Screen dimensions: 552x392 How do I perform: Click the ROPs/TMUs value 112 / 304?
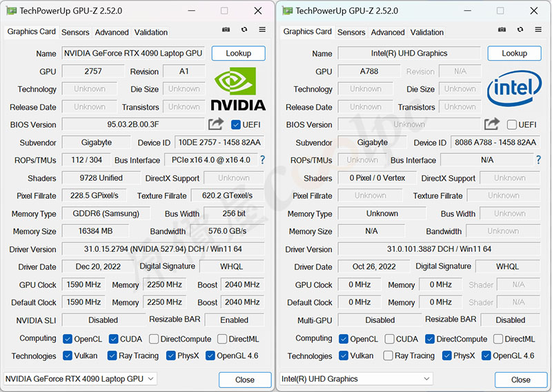tap(86, 160)
